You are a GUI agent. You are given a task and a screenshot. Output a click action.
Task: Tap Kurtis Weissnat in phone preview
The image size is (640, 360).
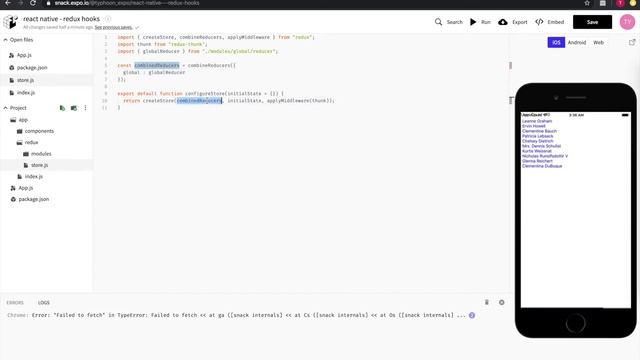tap(537, 151)
